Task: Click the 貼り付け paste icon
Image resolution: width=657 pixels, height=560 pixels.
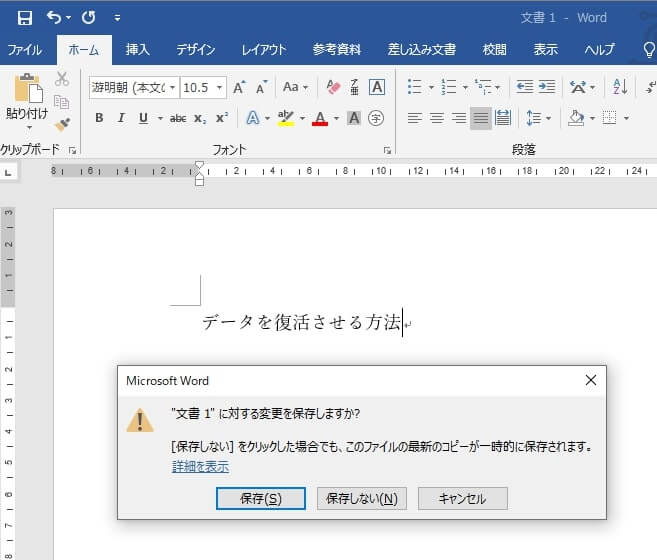Action: click(28, 88)
